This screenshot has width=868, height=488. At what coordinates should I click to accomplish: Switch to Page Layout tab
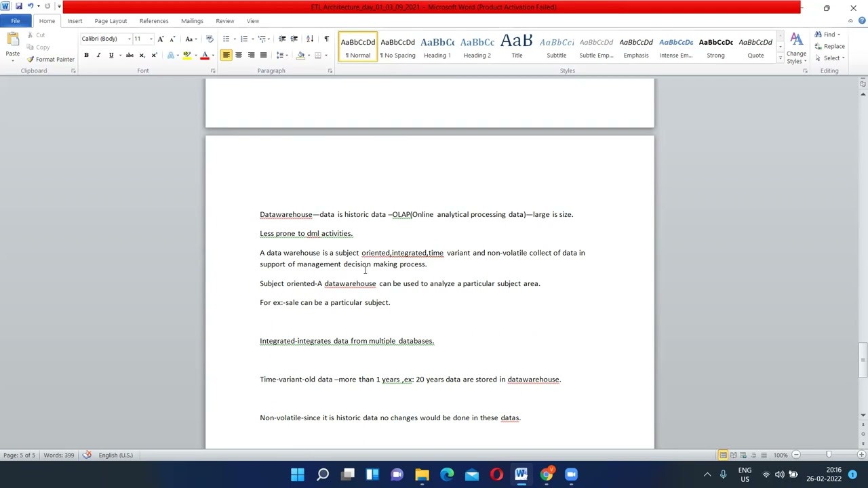(111, 21)
